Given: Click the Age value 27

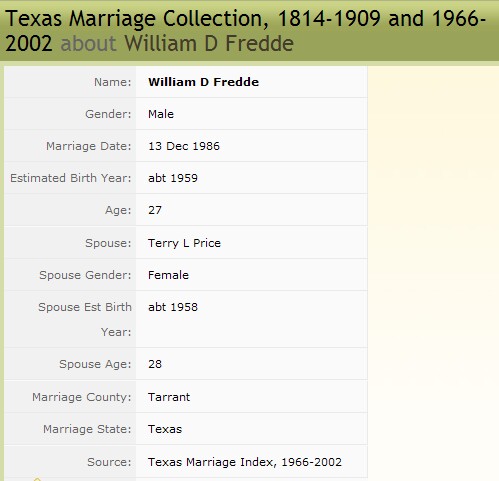Looking at the screenshot, I should coord(155,210).
